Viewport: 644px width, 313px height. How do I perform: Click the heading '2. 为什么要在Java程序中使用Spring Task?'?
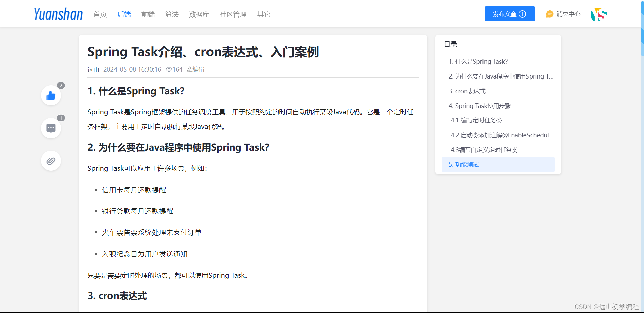click(x=178, y=147)
